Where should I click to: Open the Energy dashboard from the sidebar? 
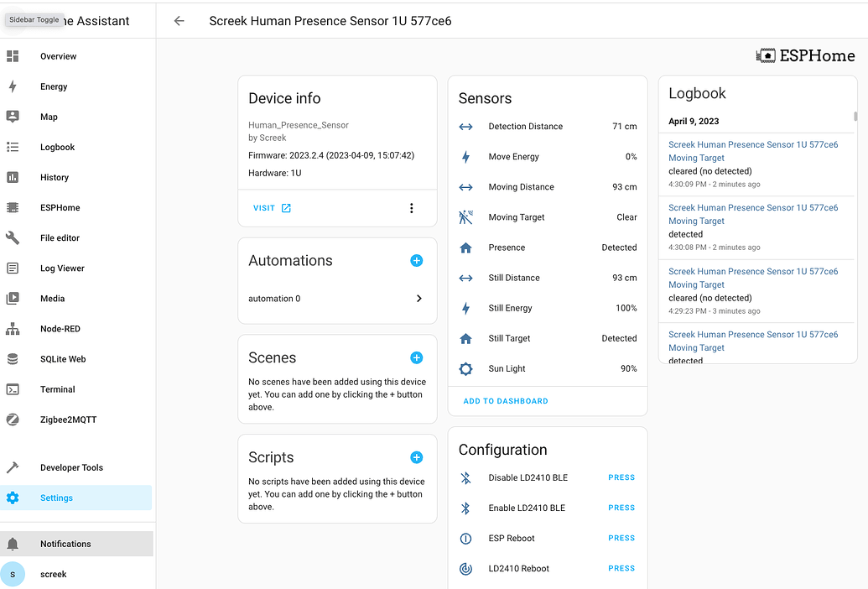[x=54, y=86]
